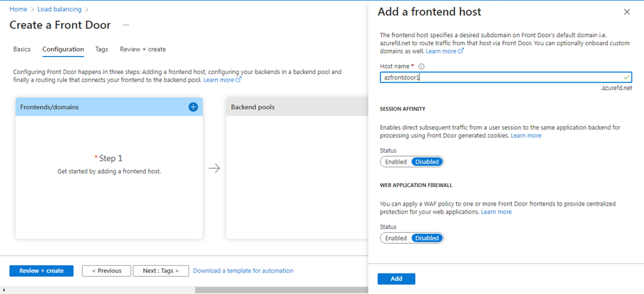The image size is (644, 294).
Task: Select Disabled for Web Application Firewall
Action: 427,238
